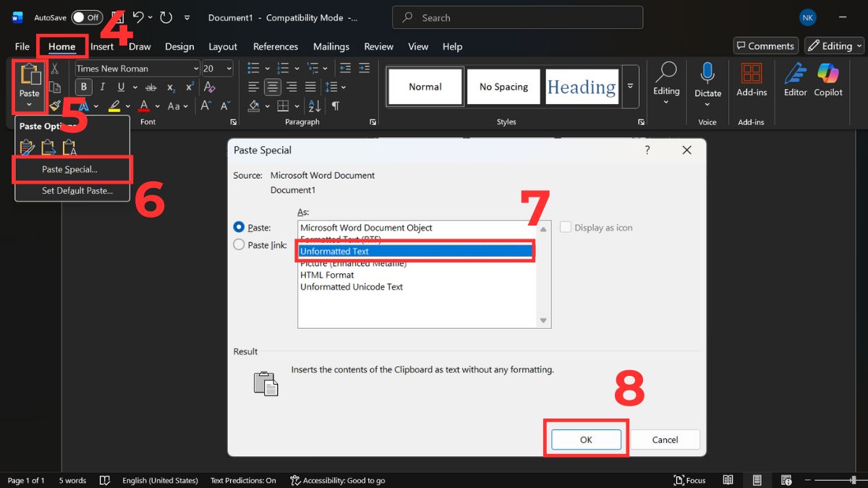868x488 pixels.
Task: Expand the Styles gallery more arrow
Action: [631, 86]
